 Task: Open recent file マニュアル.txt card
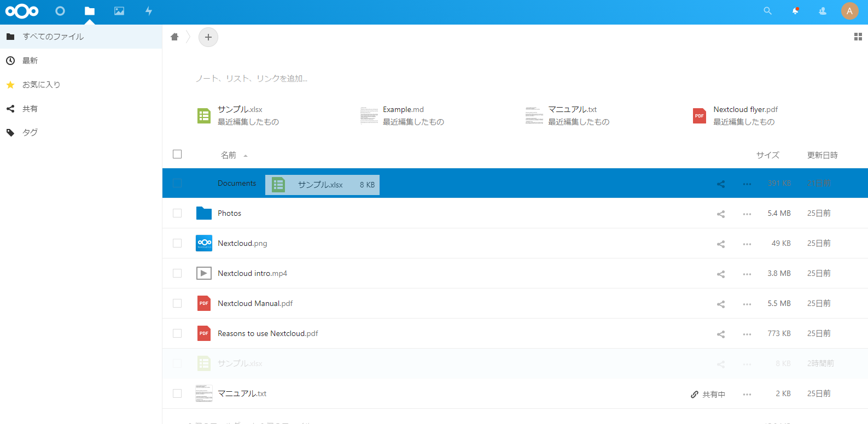point(568,115)
